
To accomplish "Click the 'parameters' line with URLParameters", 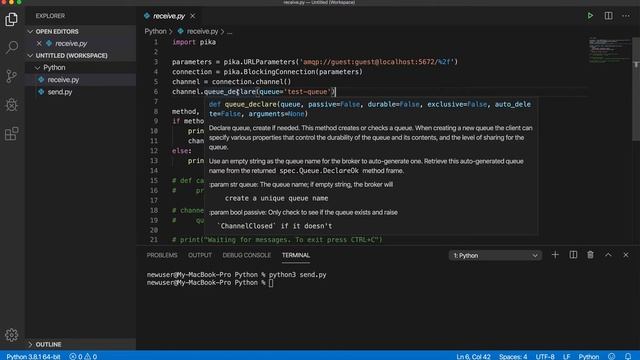I will click(315, 62).
